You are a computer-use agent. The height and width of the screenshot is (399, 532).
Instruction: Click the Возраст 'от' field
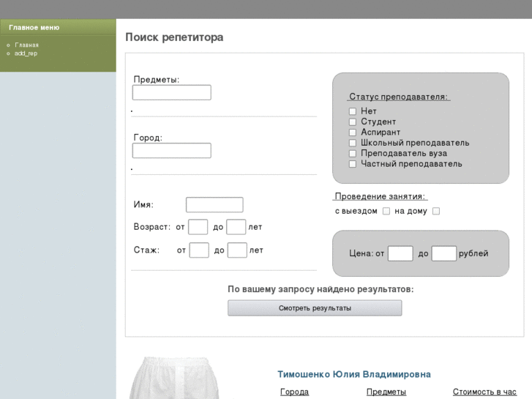click(x=198, y=227)
